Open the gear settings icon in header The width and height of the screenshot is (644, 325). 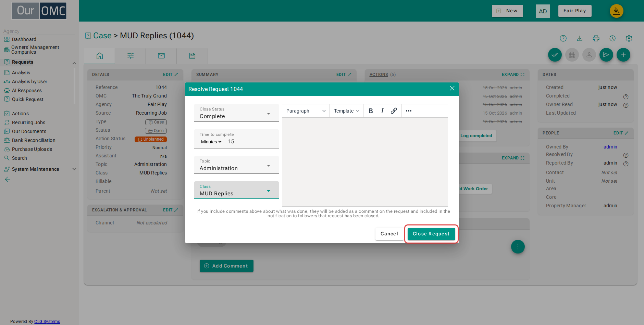pos(629,38)
